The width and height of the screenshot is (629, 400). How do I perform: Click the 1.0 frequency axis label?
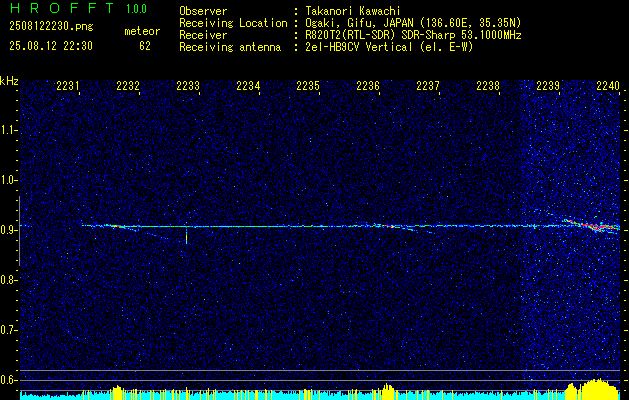[8, 180]
